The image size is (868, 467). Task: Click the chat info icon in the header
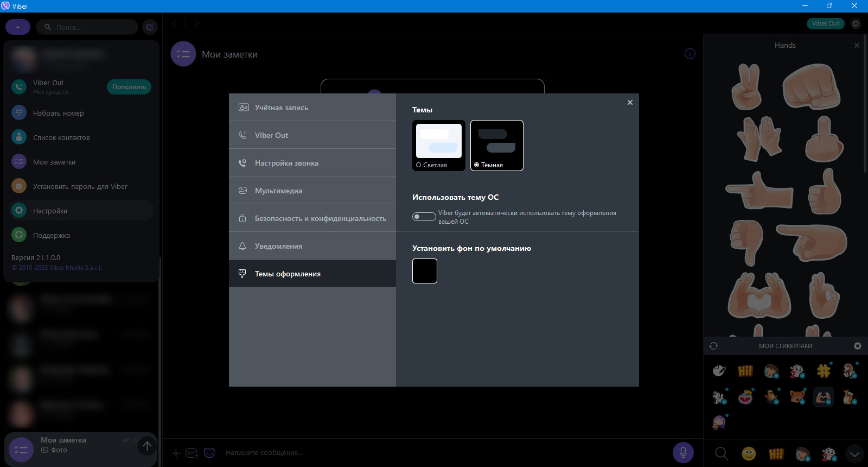690,54
